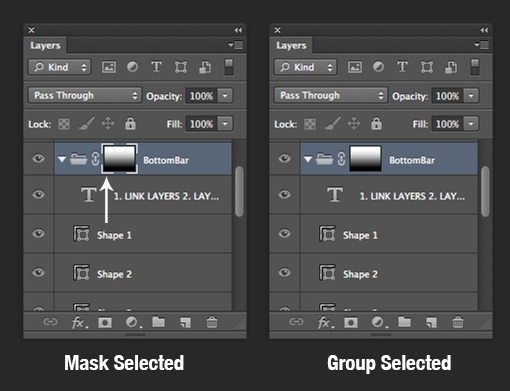The image size is (510, 391).
Task: Delete layer trash icon in right panel
Action: [x=458, y=322]
